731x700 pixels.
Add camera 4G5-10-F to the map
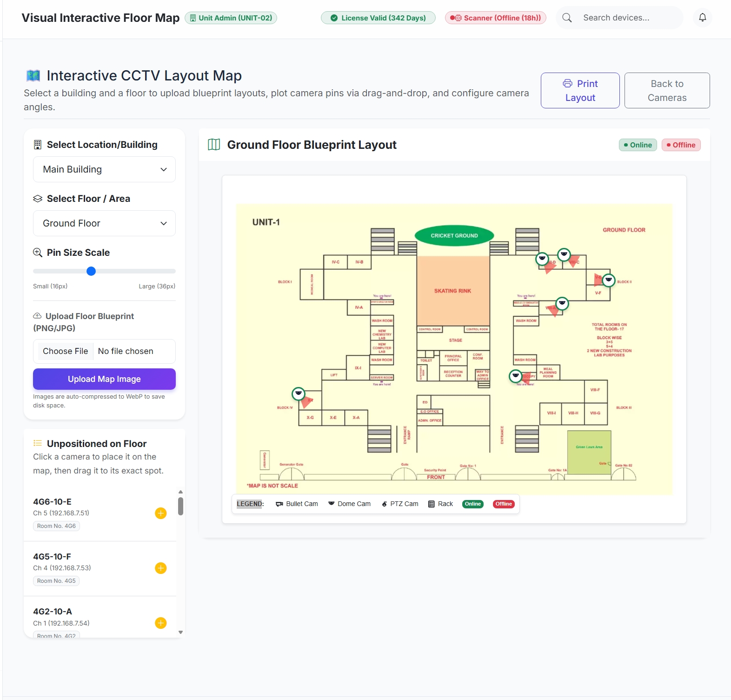161,568
